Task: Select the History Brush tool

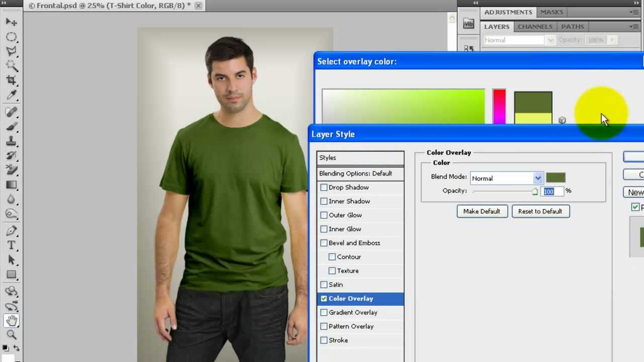Action: coord(11,155)
